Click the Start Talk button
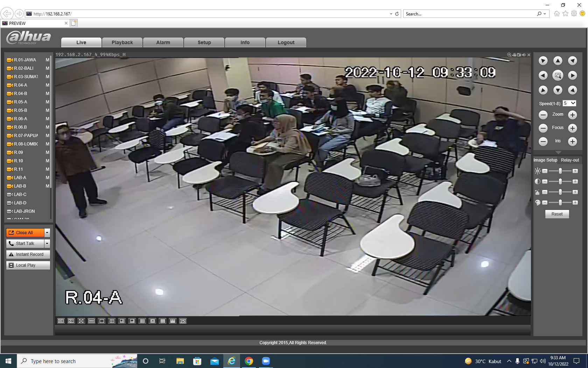This screenshot has height=368, width=588. 25,244
